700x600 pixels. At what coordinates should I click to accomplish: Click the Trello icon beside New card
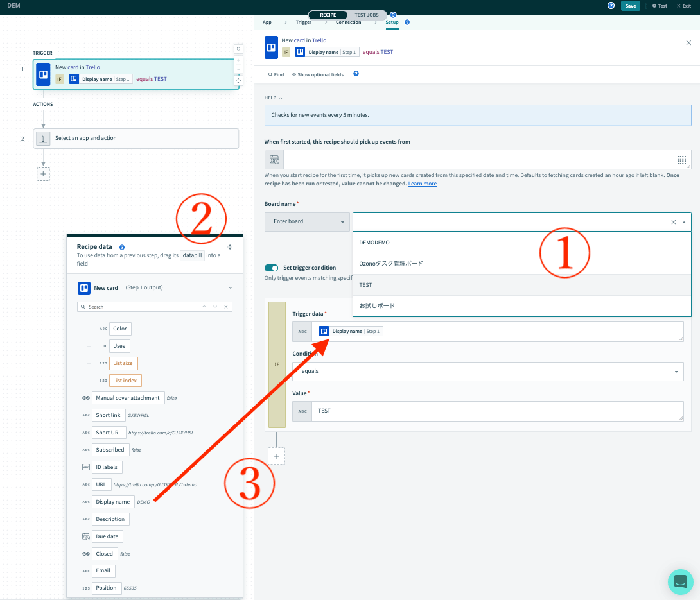pos(84,288)
